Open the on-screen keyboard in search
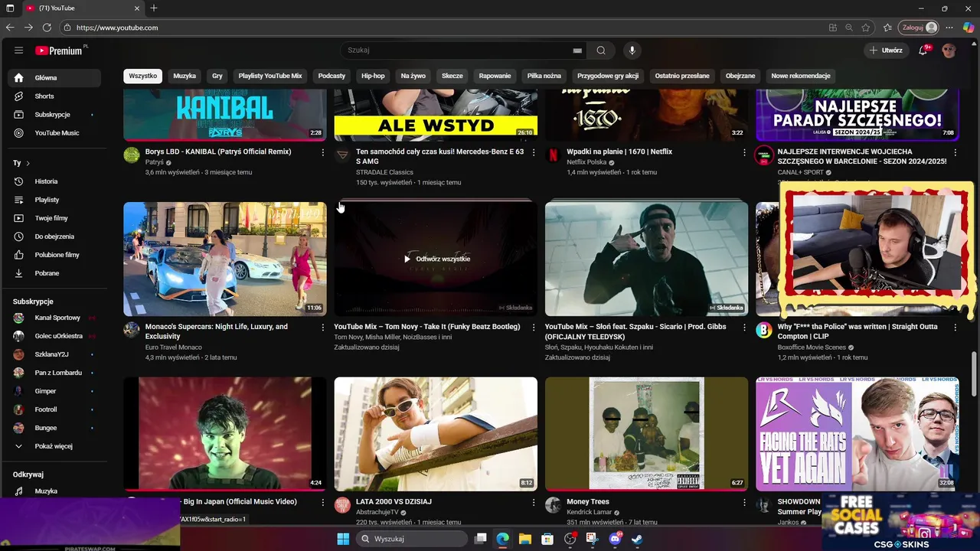The width and height of the screenshot is (980, 551). click(577, 51)
